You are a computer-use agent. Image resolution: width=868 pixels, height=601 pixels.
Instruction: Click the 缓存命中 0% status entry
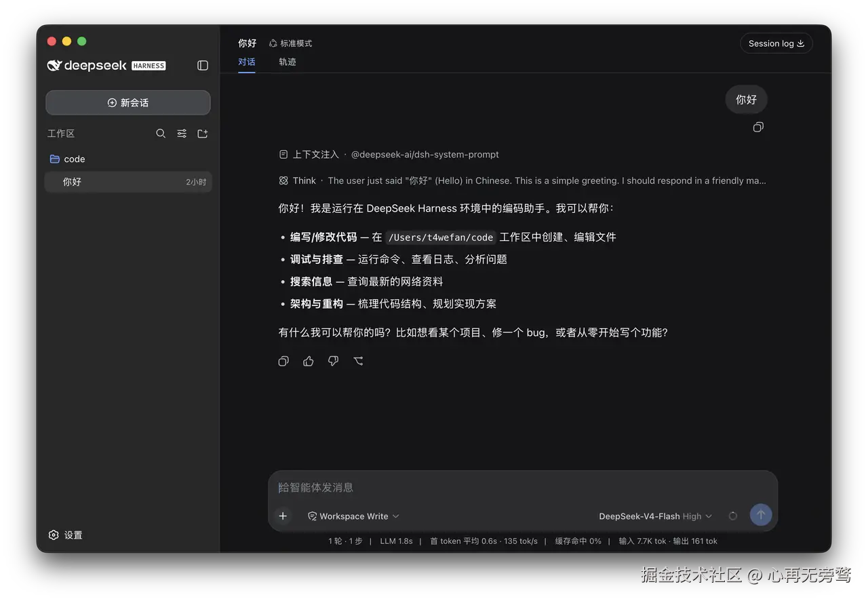[578, 541]
